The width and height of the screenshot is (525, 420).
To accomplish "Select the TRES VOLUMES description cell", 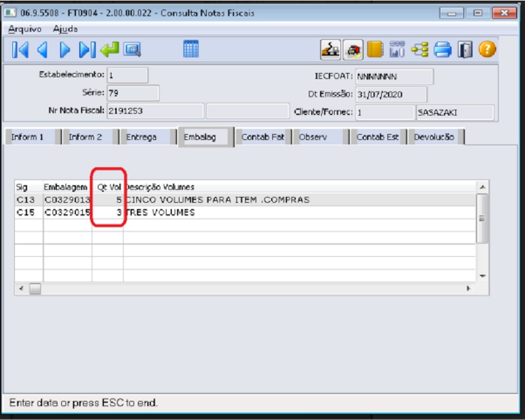I will click(x=299, y=213).
